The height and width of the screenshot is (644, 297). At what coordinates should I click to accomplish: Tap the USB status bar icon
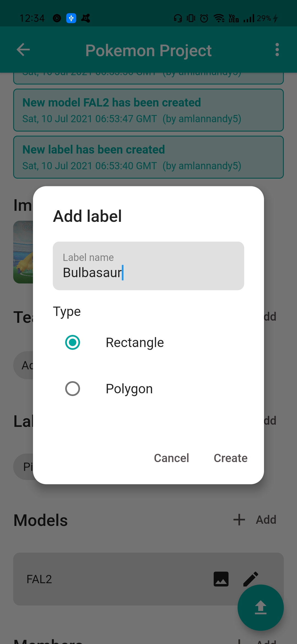(71, 18)
